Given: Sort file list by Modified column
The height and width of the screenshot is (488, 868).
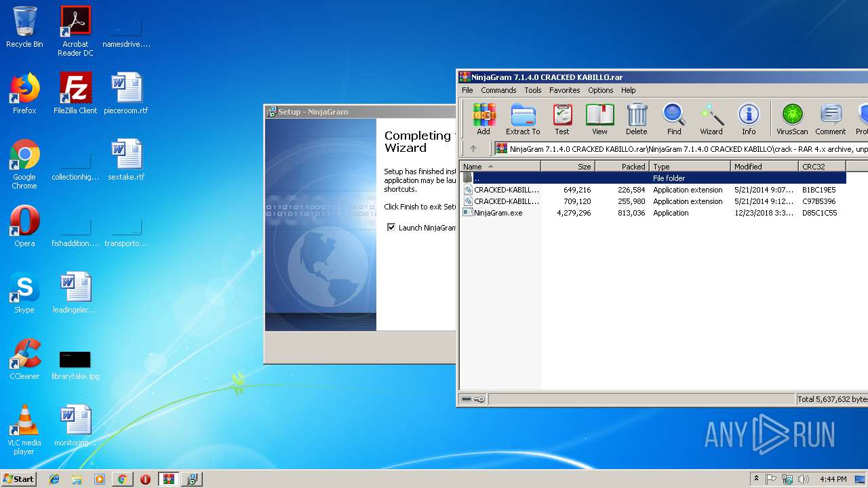Looking at the screenshot, I should pyautogui.click(x=764, y=166).
